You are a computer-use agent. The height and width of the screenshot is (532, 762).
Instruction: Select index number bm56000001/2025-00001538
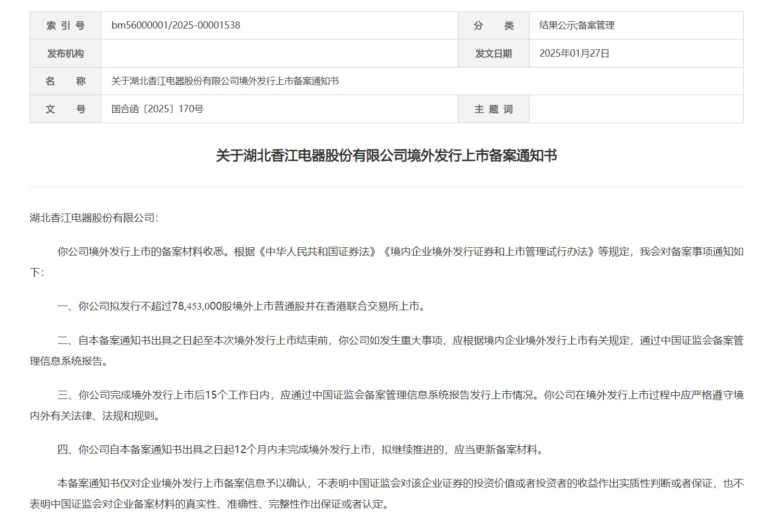tap(176, 25)
